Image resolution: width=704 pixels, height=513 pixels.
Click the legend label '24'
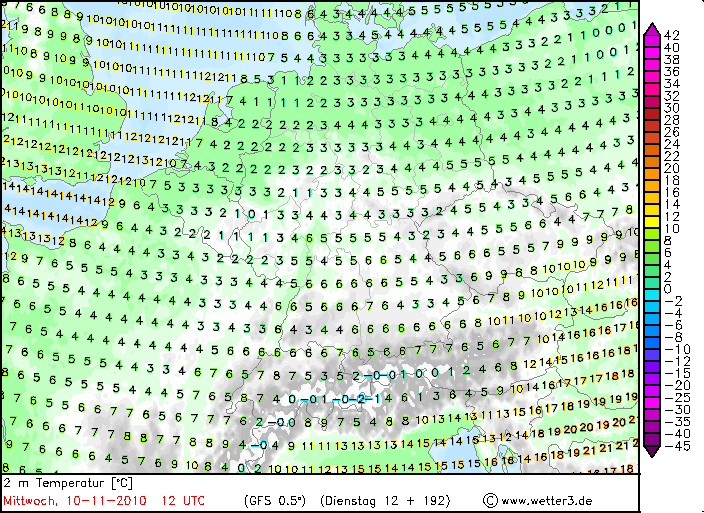[671, 144]
